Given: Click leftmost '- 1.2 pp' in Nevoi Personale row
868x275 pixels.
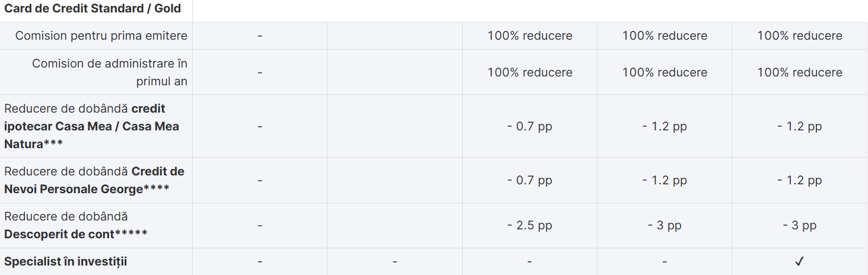Looking at the screenshot, I should (664, 180).
